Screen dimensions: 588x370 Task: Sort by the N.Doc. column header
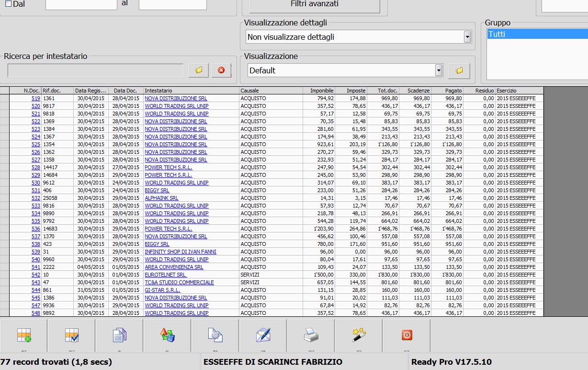(x=25, y=91)
